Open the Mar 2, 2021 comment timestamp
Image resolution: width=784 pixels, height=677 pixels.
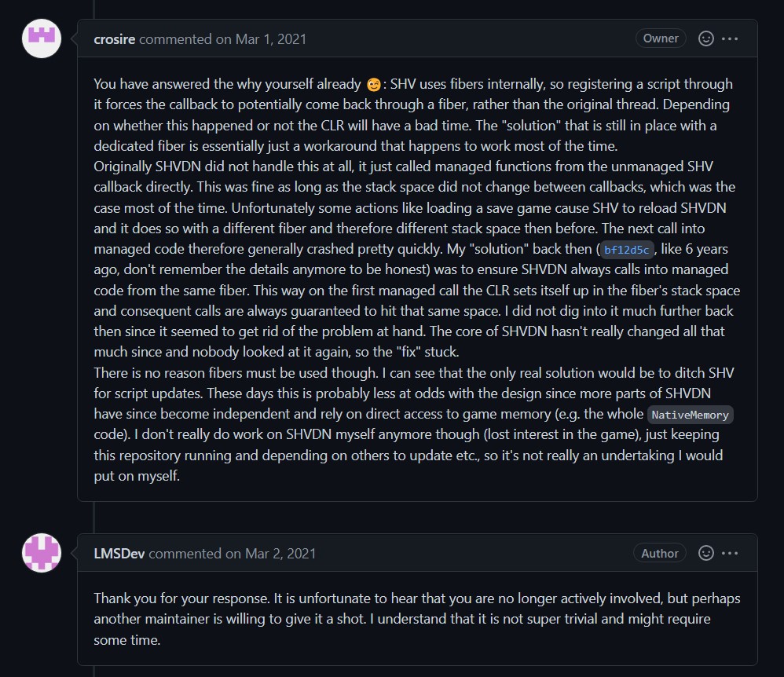[279, 554]
